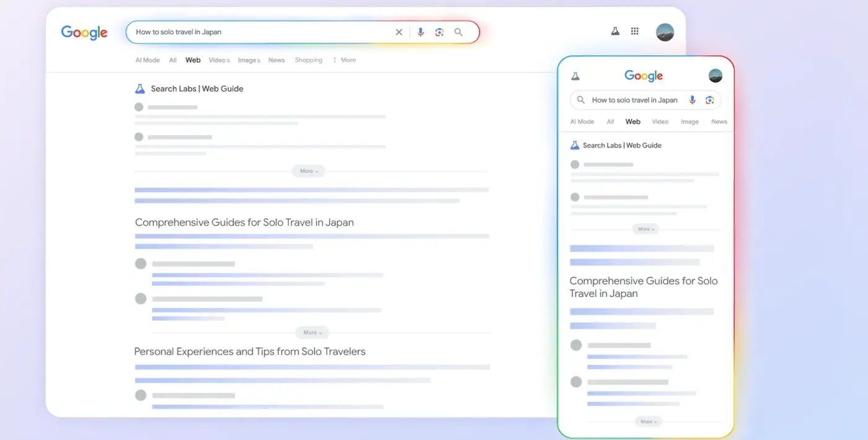Switch to AI Mode tab in mobile view

582,121
